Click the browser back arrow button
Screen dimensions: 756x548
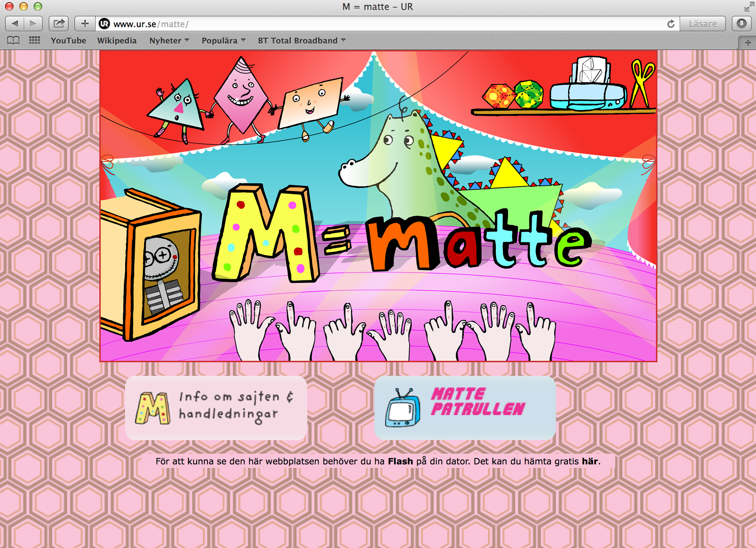(15, 24)
